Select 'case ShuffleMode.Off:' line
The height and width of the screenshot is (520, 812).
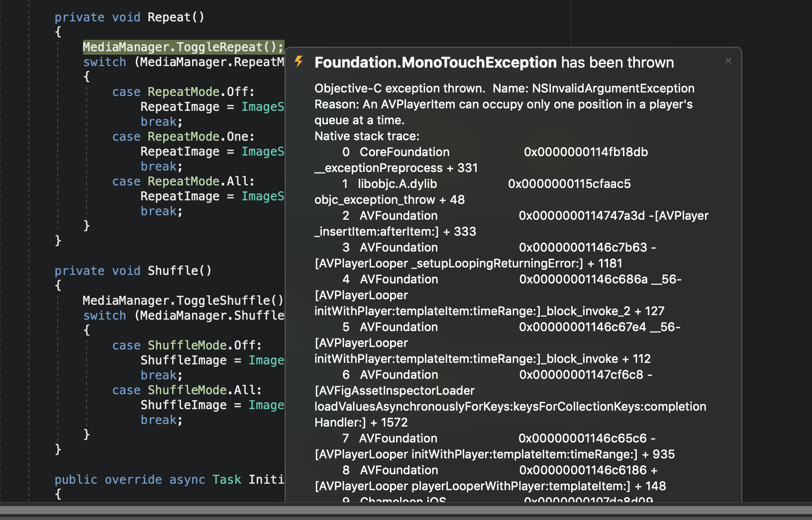pyautogui.click(x=187, y=345)
